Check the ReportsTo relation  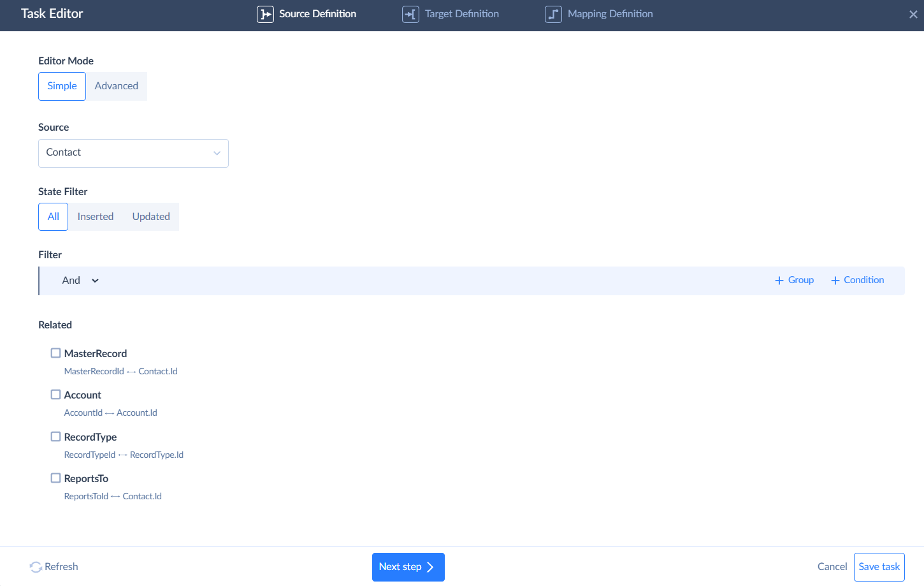pyautogui.click(x=55, y=477)
